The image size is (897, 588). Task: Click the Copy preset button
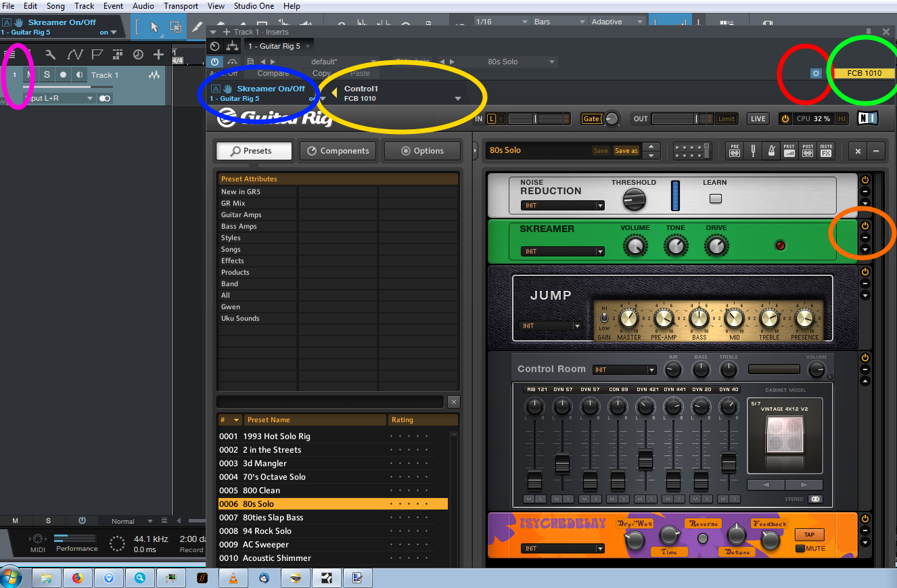click(321, 73)
